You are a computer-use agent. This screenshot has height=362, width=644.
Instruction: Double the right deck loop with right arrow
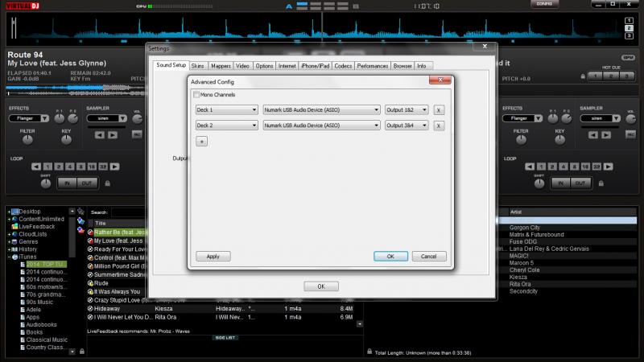[x=609, y=167]
